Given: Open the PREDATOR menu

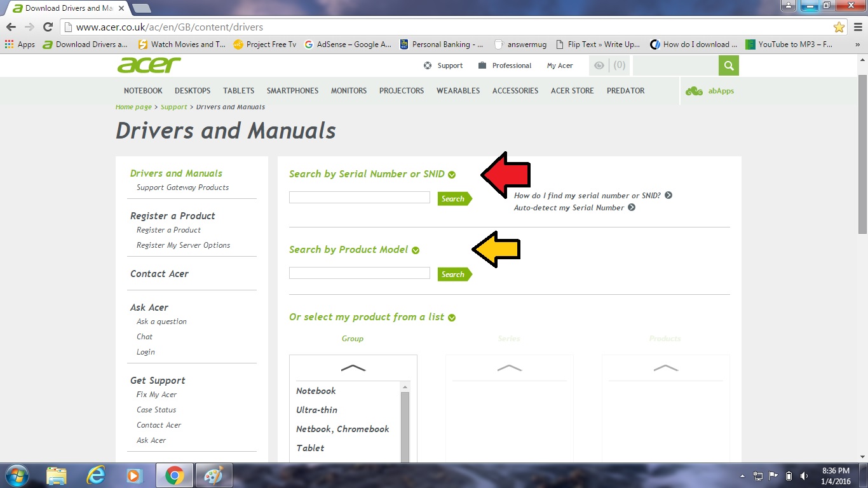Looking at the screenshot, I should [x=625, y=91].
